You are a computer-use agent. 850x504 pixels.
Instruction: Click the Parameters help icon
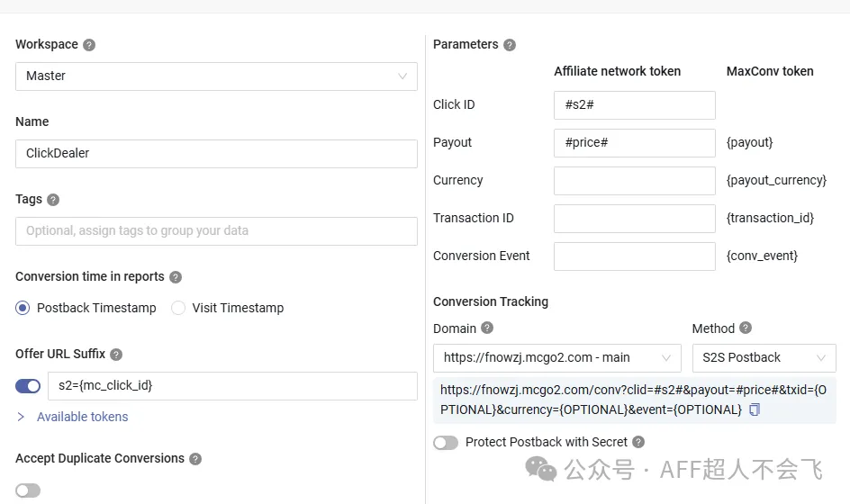click(510, 45)
